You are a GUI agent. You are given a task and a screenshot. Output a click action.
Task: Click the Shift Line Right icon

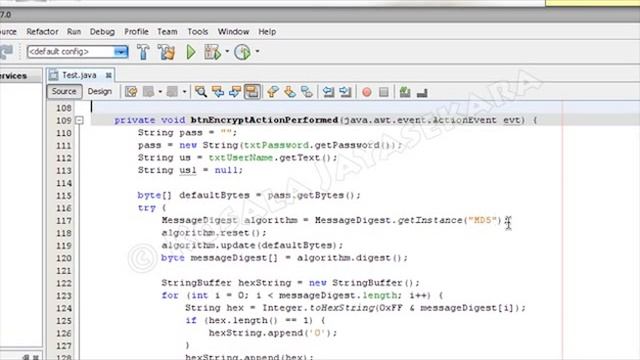pyautogui.click(x=345, y=92)
